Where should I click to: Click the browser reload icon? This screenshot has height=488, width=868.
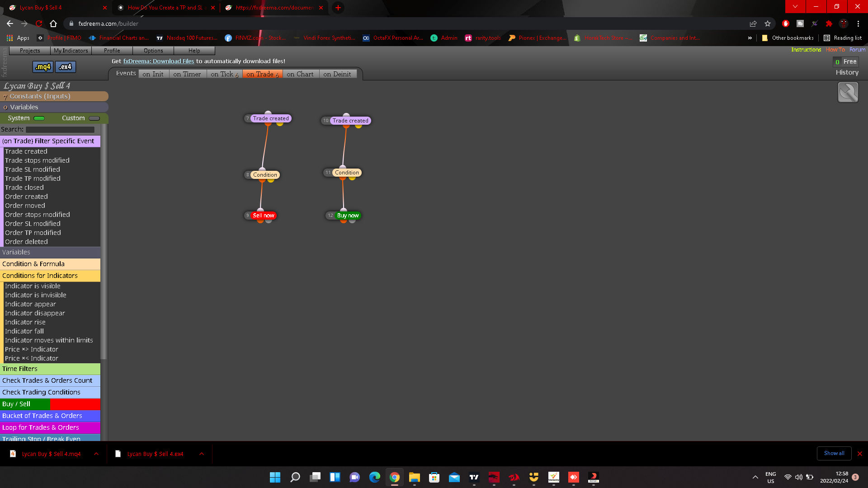tap(39, 23)
